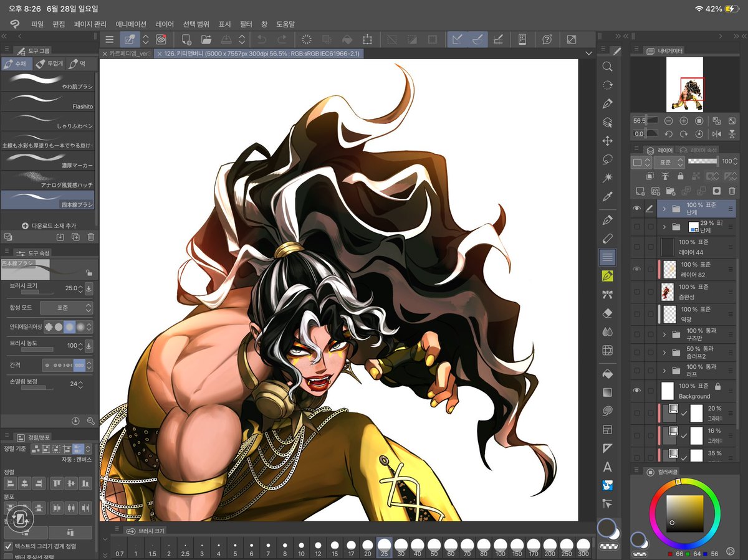Click the zoom in plus icon in navigator
The image size is (748, 560).
(x=684, y=120)
